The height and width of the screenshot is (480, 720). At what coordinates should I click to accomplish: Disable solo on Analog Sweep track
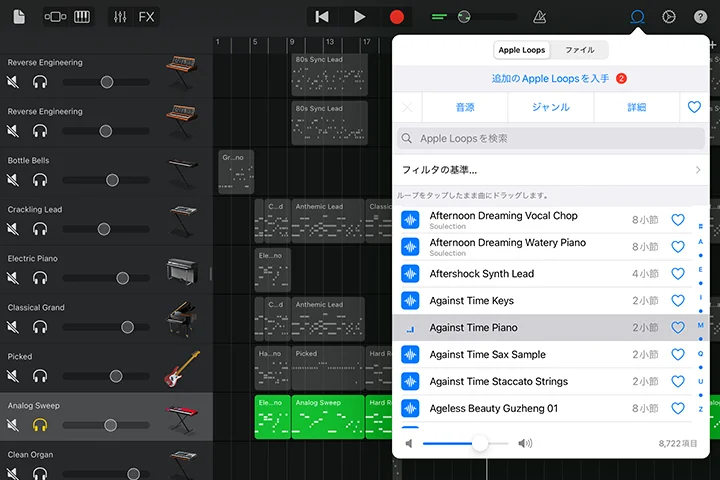coord(40,425)
